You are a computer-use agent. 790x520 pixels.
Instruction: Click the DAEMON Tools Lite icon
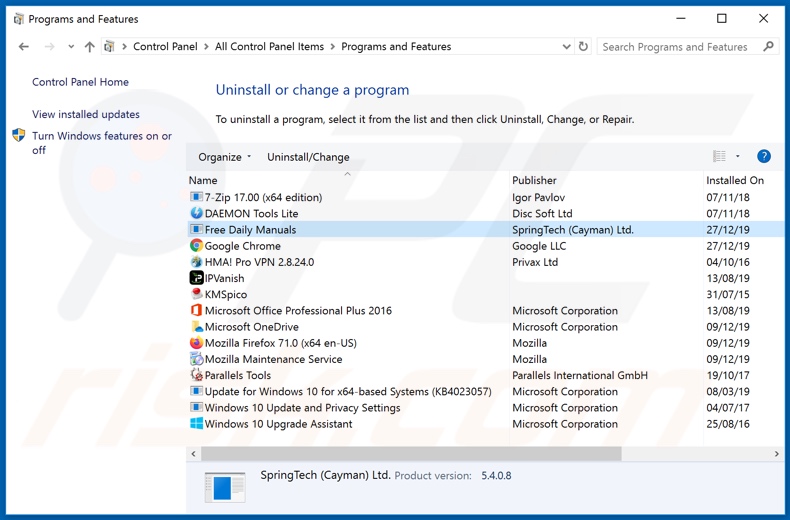(196, 213)
